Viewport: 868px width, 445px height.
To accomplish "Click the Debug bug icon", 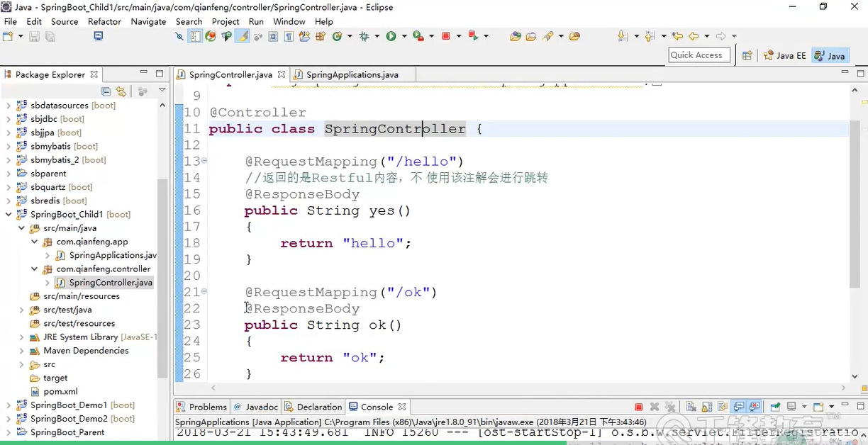I will 365,36.
